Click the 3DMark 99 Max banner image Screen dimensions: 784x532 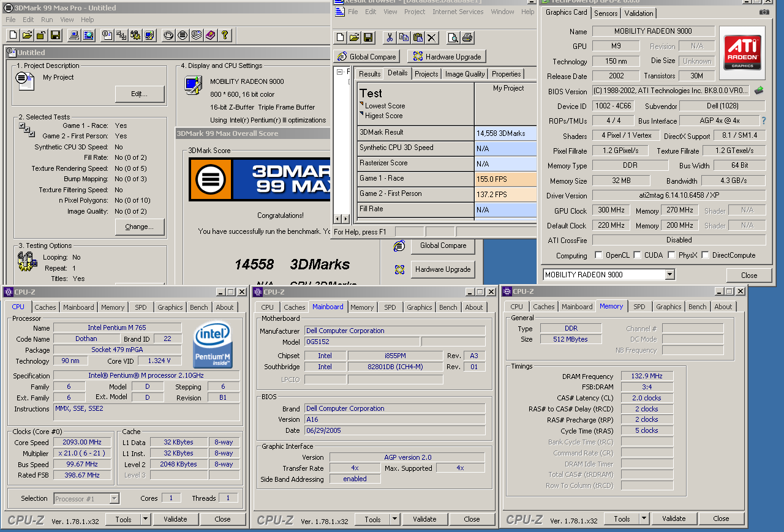(x=259, y=179)
